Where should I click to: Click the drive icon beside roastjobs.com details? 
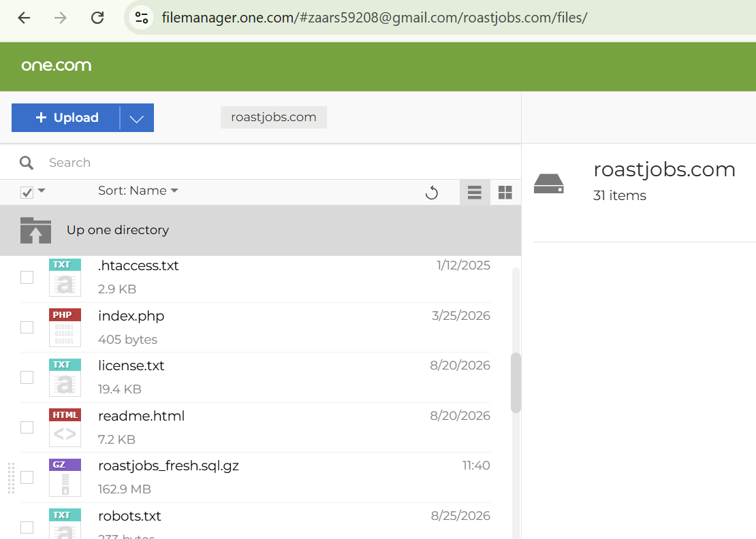pos(549,184)
